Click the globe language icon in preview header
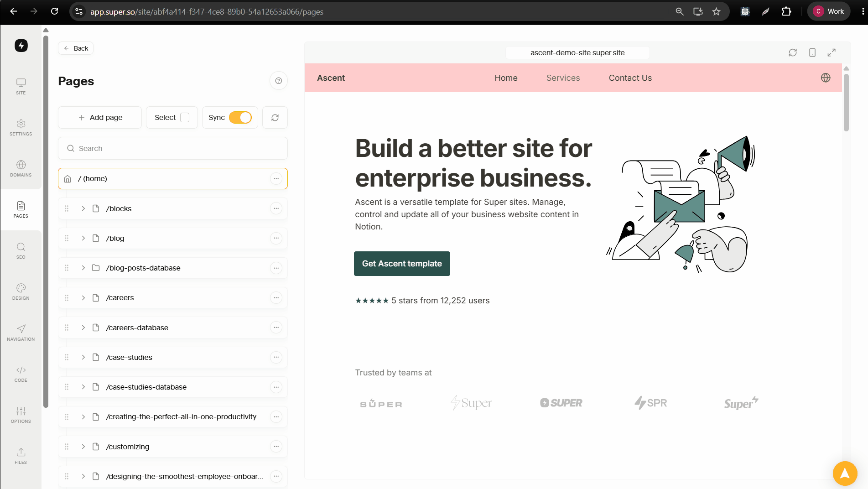This screenshot has height=489, width=868. coord(826,78)
